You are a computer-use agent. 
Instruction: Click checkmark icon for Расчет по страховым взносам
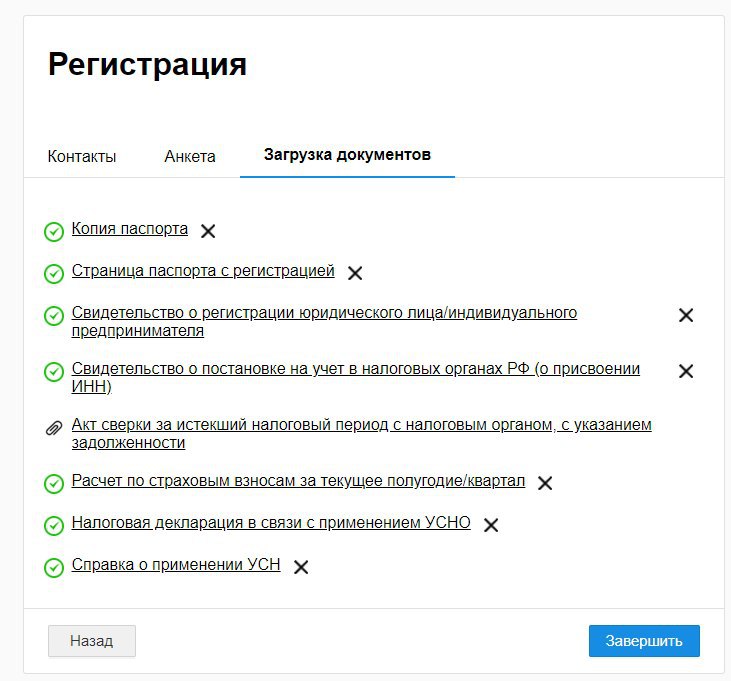pyautogui.click(x=54, y=483)
